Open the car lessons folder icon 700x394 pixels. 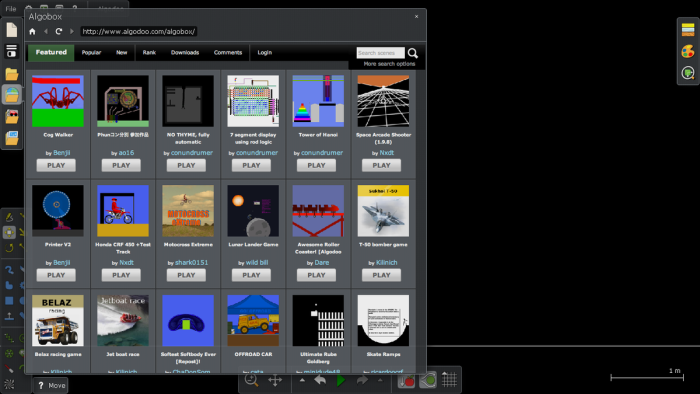[x=12, y=117]
